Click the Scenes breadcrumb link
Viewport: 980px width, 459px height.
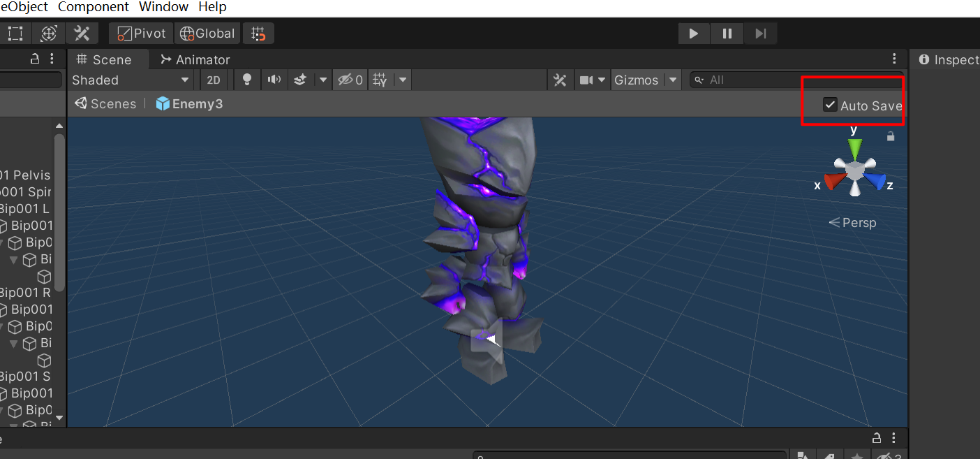tap(105, 104)
